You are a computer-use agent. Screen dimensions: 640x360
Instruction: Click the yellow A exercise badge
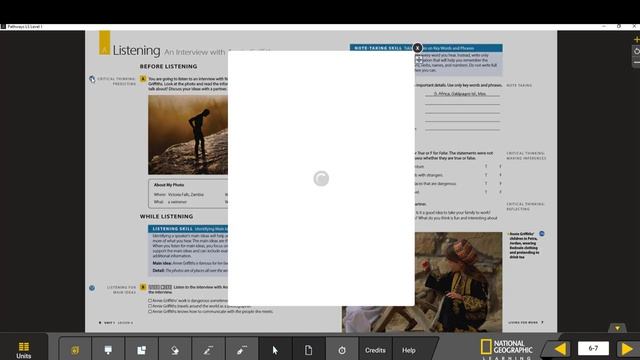143,78
